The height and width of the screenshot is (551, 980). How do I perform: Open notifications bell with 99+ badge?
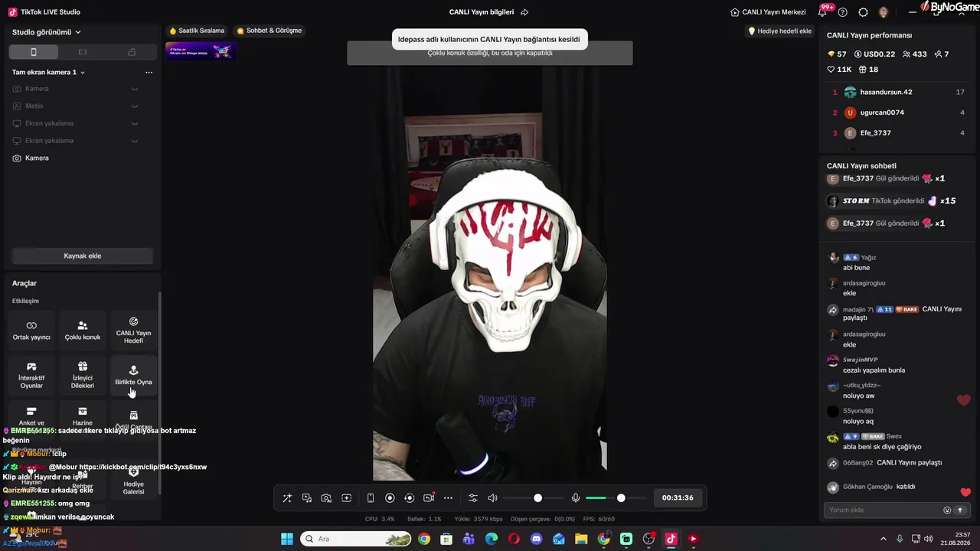(x=823, y=12)
